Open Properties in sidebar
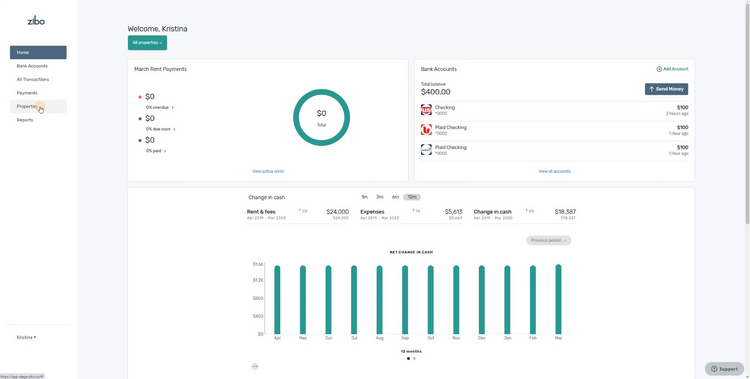This screenshot has width=750, height=379. [x=38, y=106]
